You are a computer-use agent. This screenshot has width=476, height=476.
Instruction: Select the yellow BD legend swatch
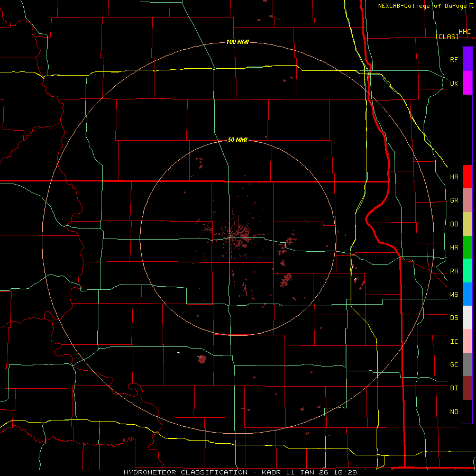click(467, 224)
